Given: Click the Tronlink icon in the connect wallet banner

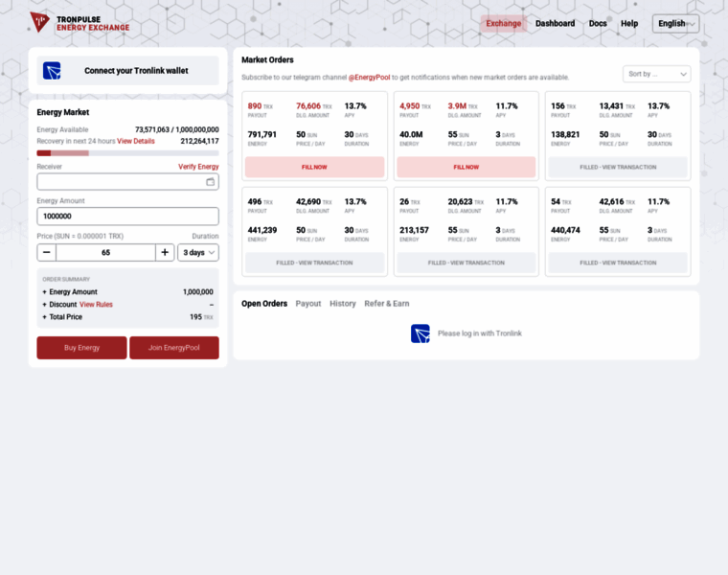Looking at the screenshot, I should [52, 71].
